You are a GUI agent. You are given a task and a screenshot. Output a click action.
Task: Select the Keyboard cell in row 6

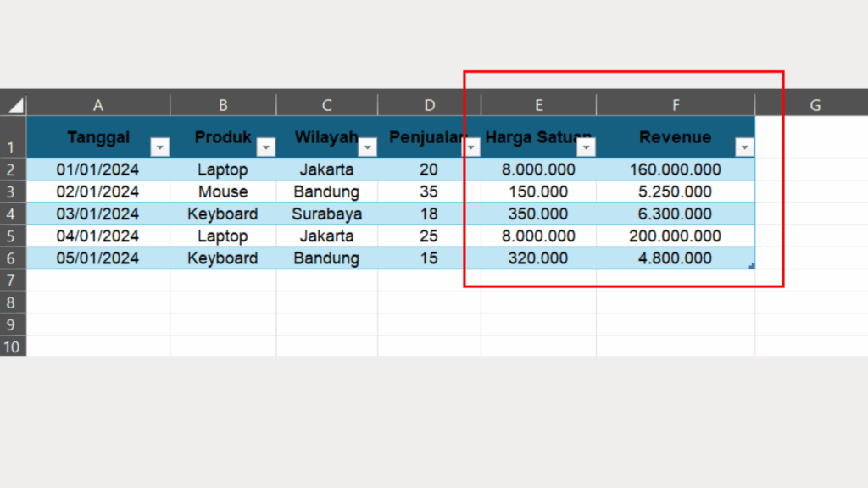point(223,258)
